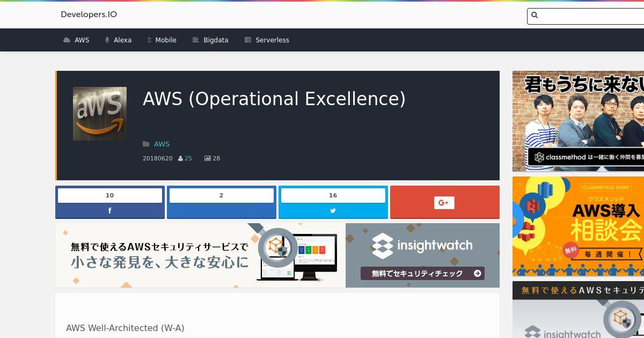Open the AWS logo article thumbnail
644x338 pixels.
pos(100,114)
